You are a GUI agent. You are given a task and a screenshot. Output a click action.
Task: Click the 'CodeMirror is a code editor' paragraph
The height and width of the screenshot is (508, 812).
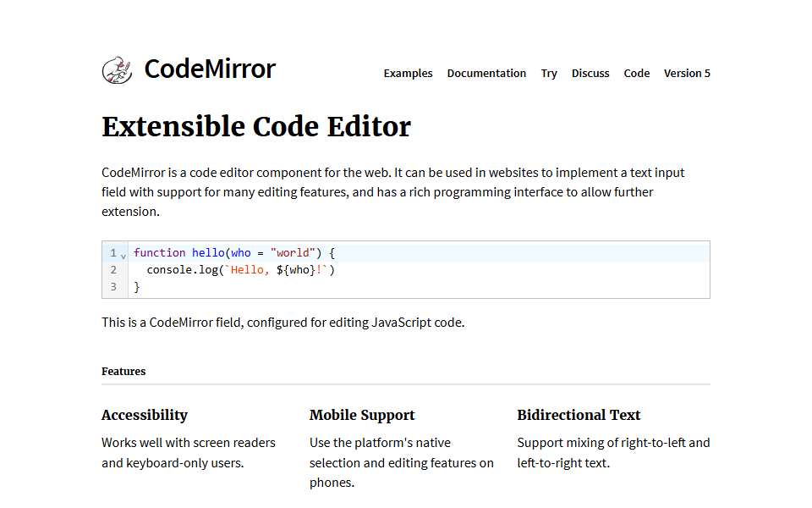[393, 192]
